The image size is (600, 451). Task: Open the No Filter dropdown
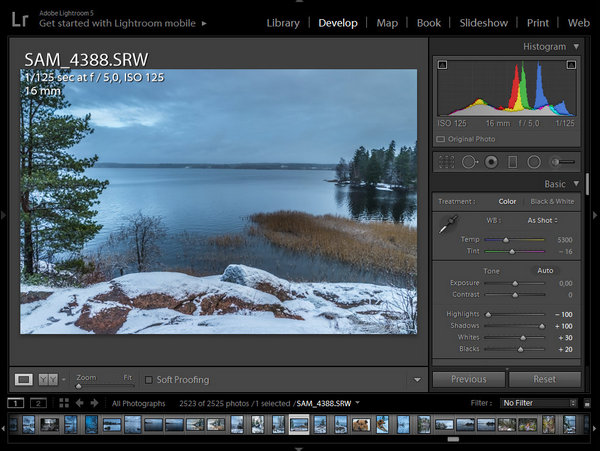tap(539, 403)
